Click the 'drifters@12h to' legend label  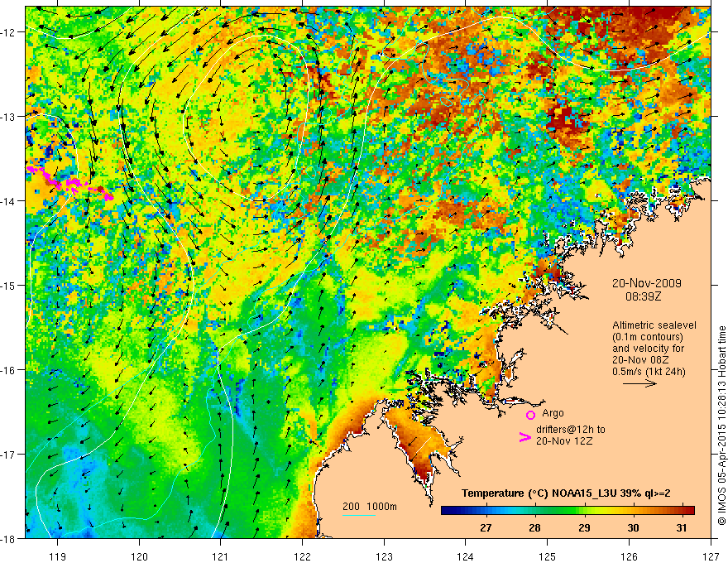click(571, 430)
